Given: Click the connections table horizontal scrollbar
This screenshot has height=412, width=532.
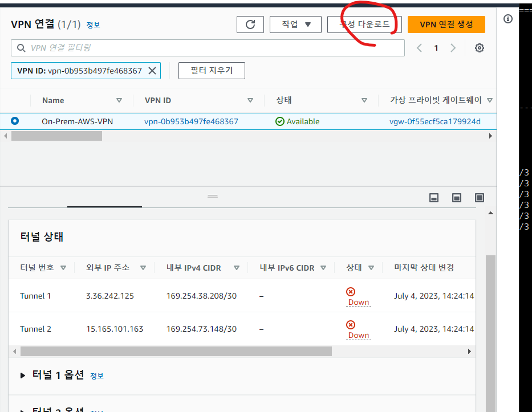Looking at the screenshot, I should [x=56, y=136].
